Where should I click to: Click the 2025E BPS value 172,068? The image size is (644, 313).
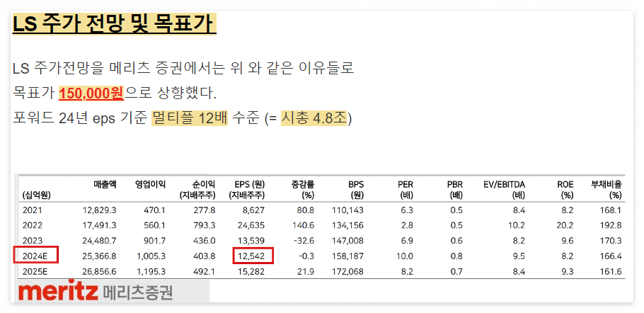(347, 272)
